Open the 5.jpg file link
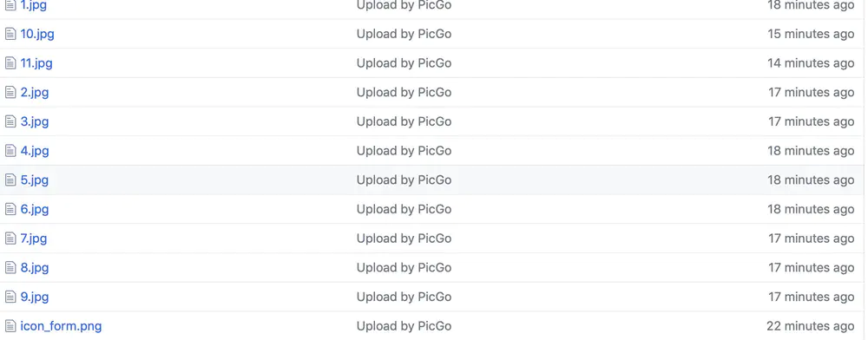The height and width of the screenshot is (340, 868). click(x=35, y=180)
